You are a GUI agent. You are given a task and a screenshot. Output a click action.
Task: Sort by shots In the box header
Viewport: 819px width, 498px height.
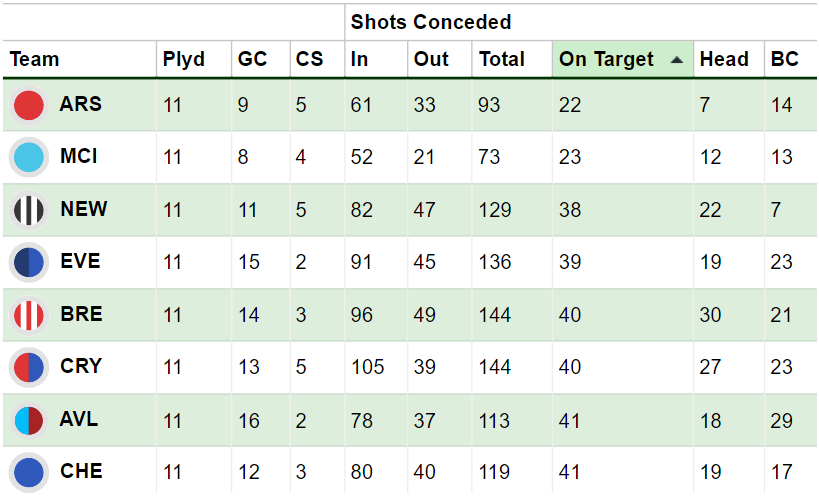click(359, 59)
